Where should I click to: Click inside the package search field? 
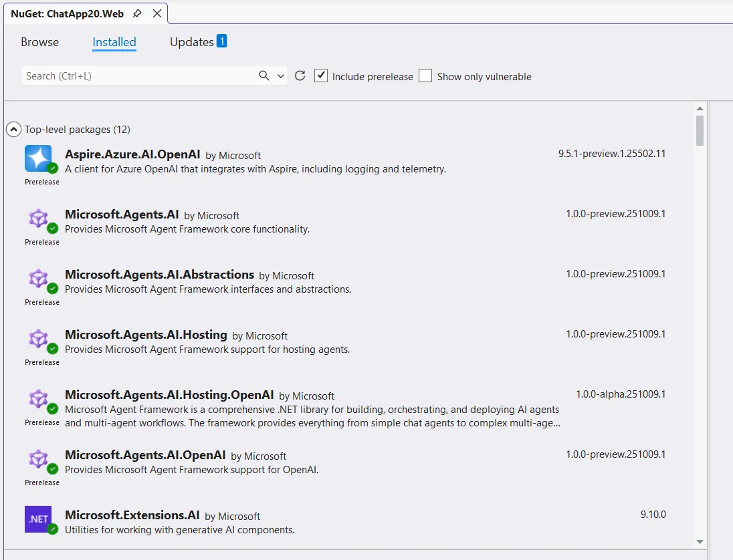tap(134, 76)
